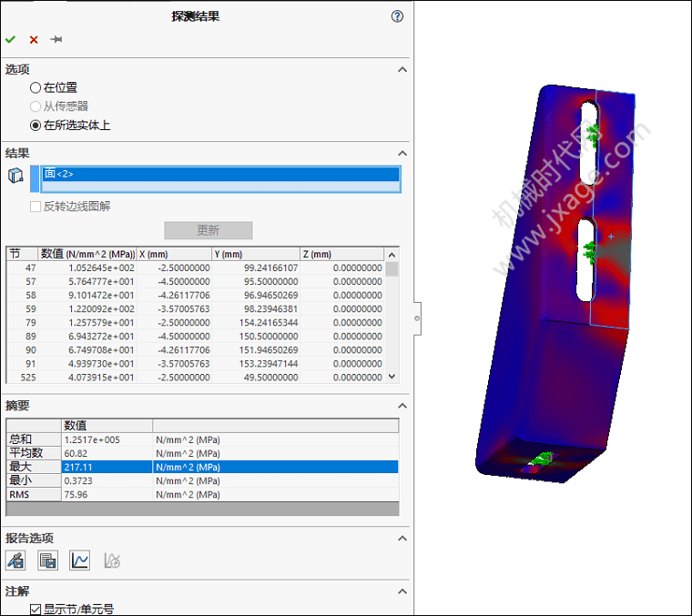Screen dimensions: 692x616
Task: Click the 0.3723 minimum value cell
Action: (x=107, y=480)
